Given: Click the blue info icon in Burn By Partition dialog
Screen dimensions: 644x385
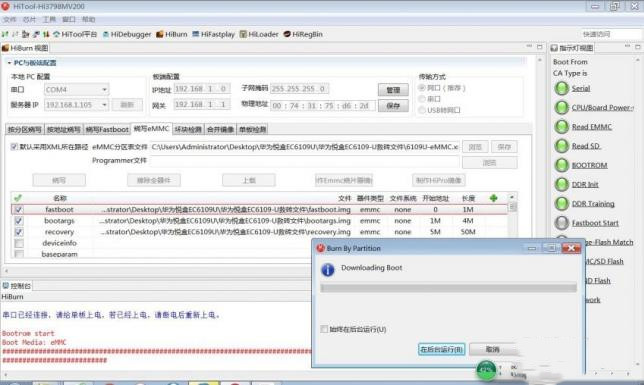Looking at the screenshot, I should 328,270.
